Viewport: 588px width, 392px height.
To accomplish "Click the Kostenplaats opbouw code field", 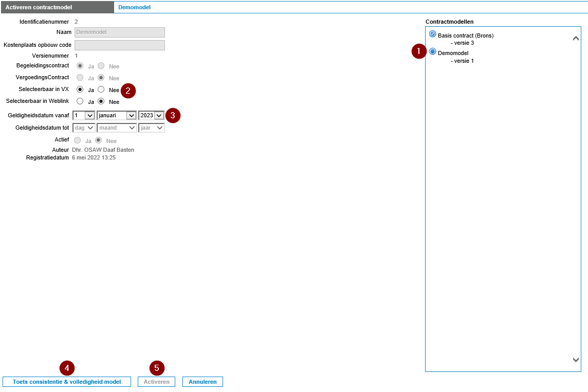I will click(x=119, y=45).
